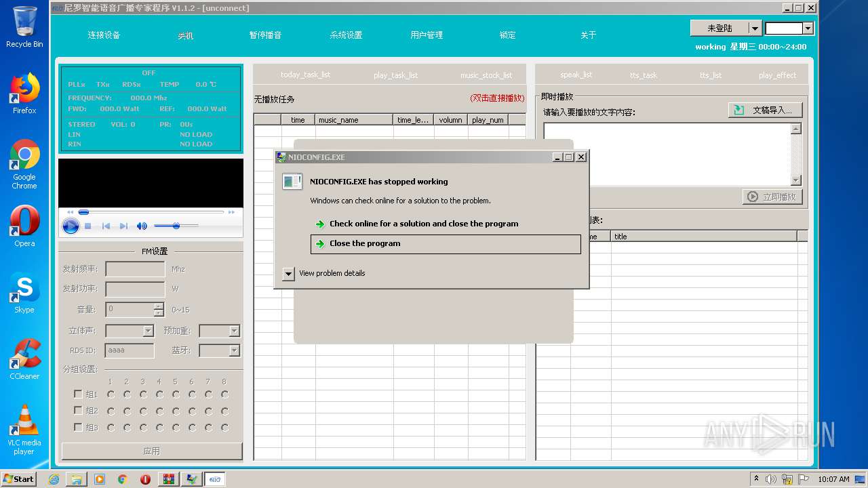868x488 pixels.
Task: Switch to the play_task_list tab
Action: tap(395, 75)
